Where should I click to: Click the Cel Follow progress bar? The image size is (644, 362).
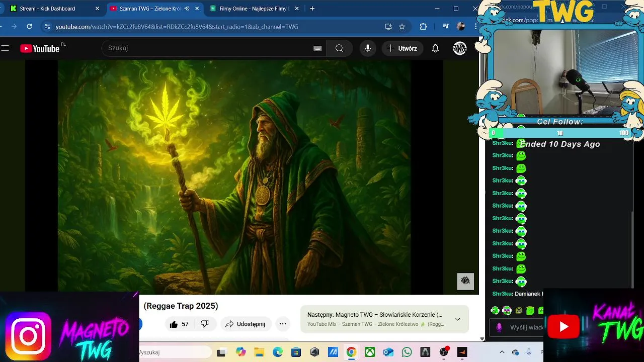tap(560, 133)
